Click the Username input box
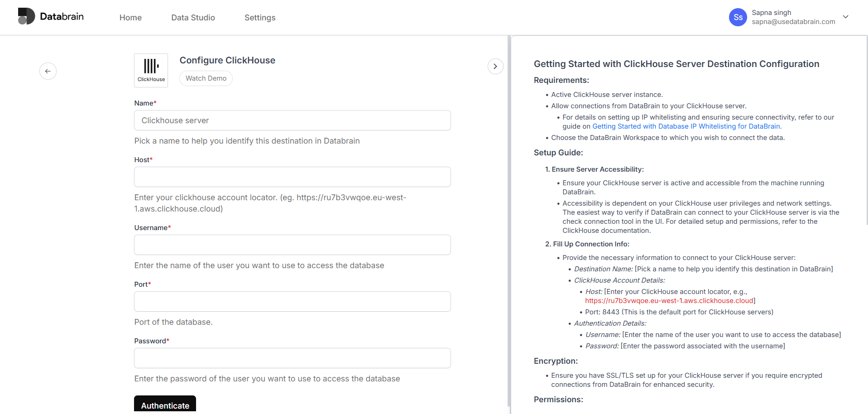 (292, 245)
